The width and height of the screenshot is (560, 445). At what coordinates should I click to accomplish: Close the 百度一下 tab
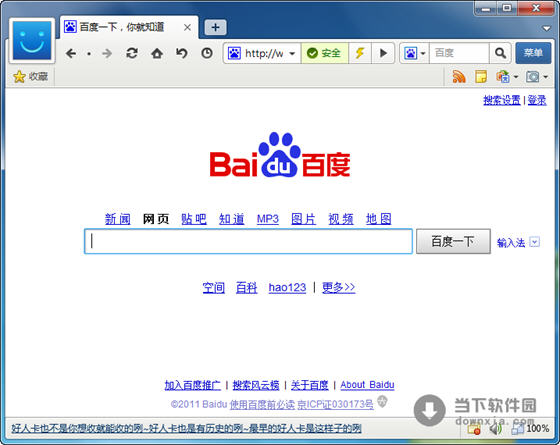coord(187,28)
